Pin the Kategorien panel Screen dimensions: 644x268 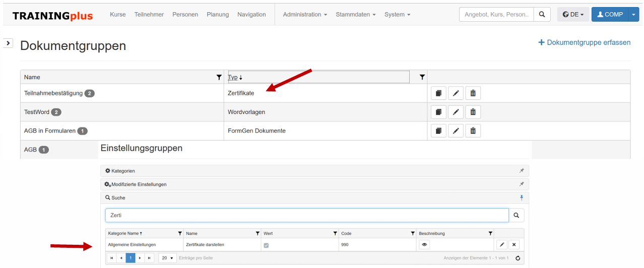tap(522, 171)
